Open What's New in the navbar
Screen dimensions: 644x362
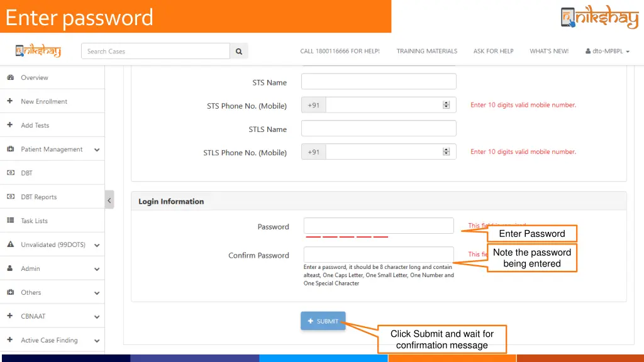click(549, 52)
